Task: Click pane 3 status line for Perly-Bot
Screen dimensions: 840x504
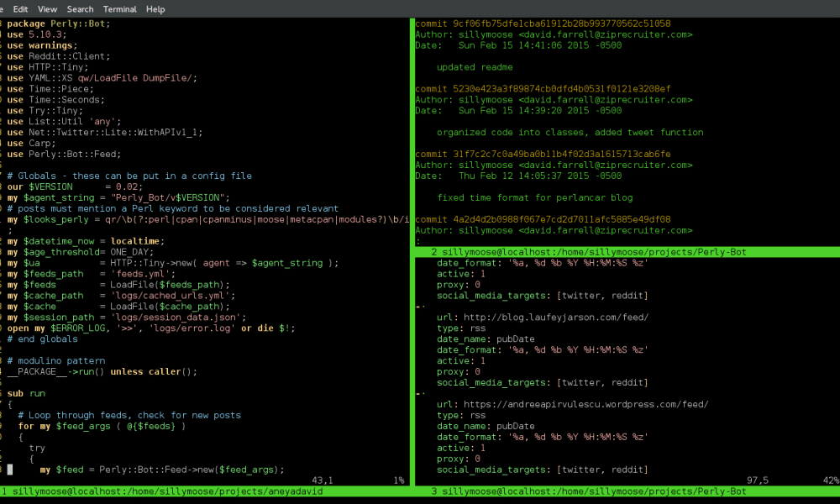Action: (x=627, y=491)
